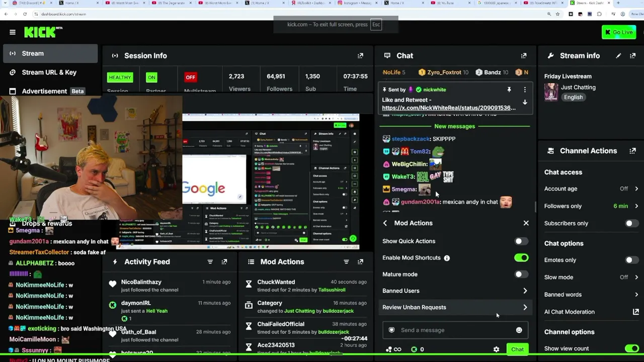644x362 pixels.
Task: Click NicoBalinthazy in Activity Feed
Action: 141,282
